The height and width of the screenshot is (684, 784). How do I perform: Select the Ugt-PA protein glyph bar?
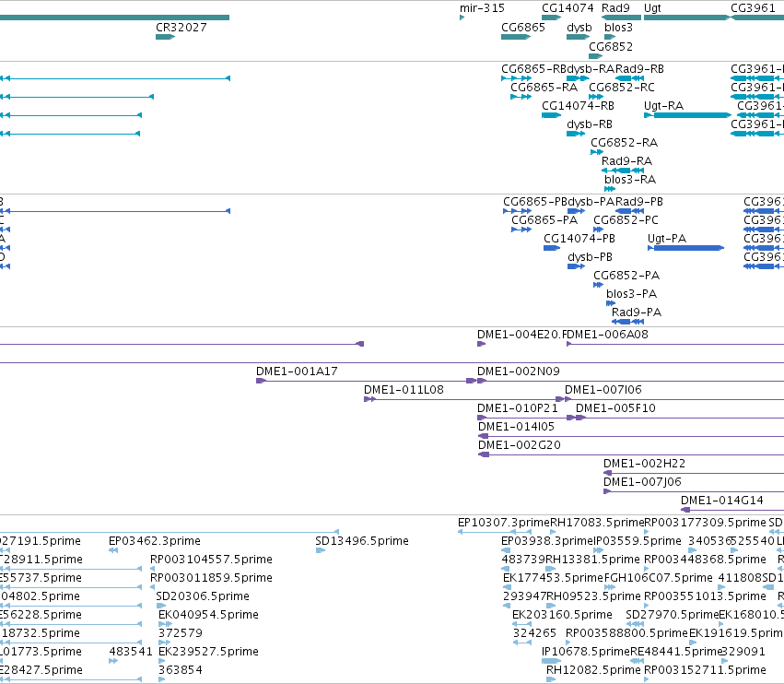point(685,248)
